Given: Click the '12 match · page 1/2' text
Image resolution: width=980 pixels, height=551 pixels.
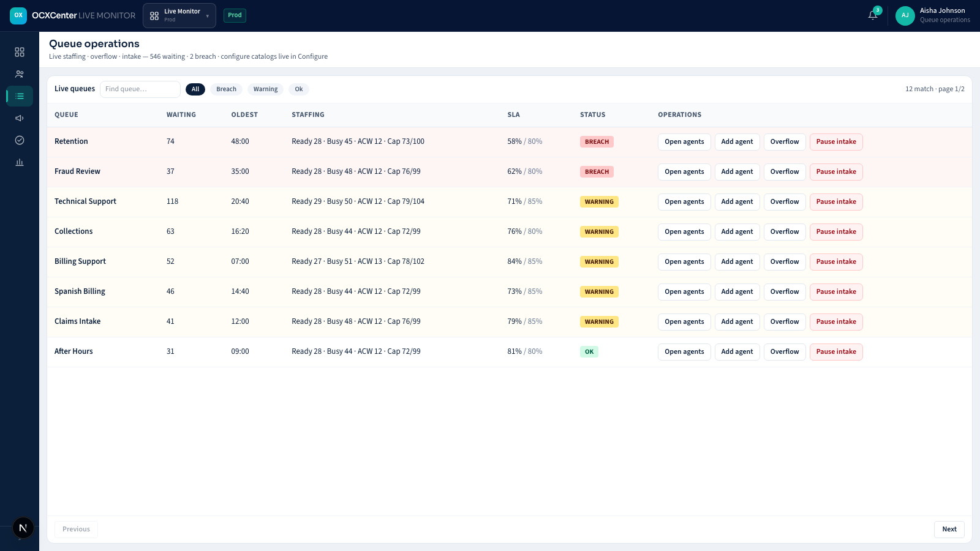Looking at the screenshot, I should tap(935, 89).
